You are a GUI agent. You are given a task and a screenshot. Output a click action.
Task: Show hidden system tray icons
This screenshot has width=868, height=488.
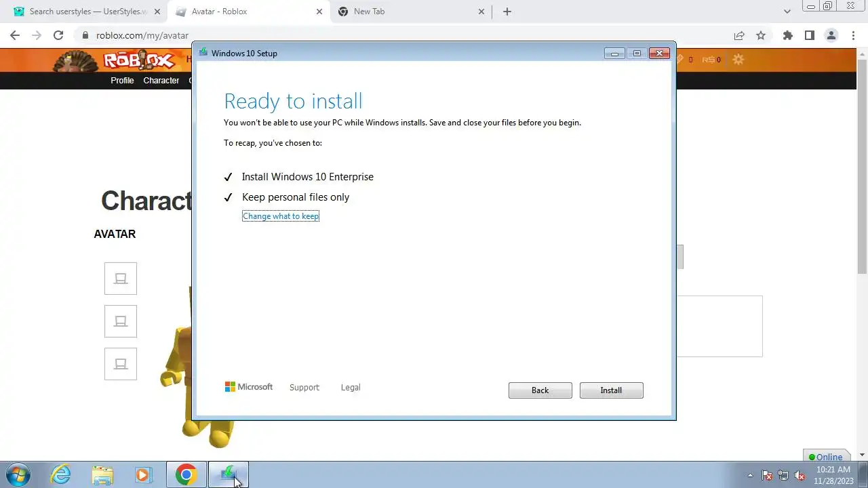coord(750,475)
